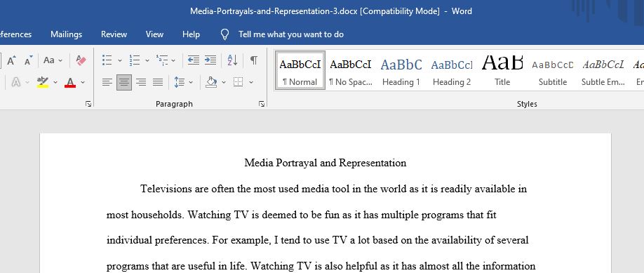This screenshot has width=644, height=273.
Task: Decrease paragraph indent
Action: pos(194,60)
